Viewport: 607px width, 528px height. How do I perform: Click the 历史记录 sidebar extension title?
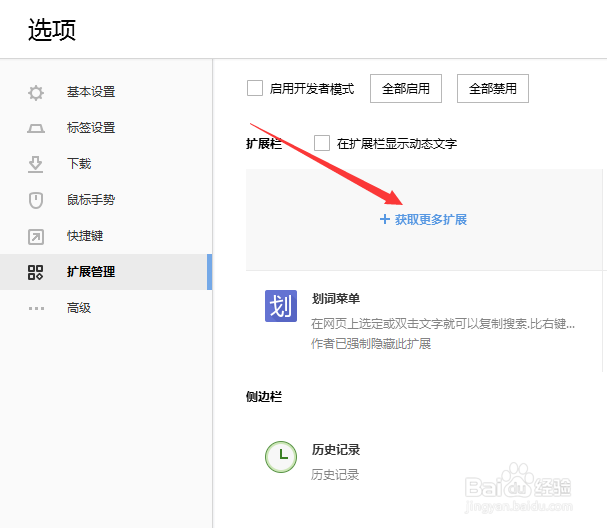[336, 450]
